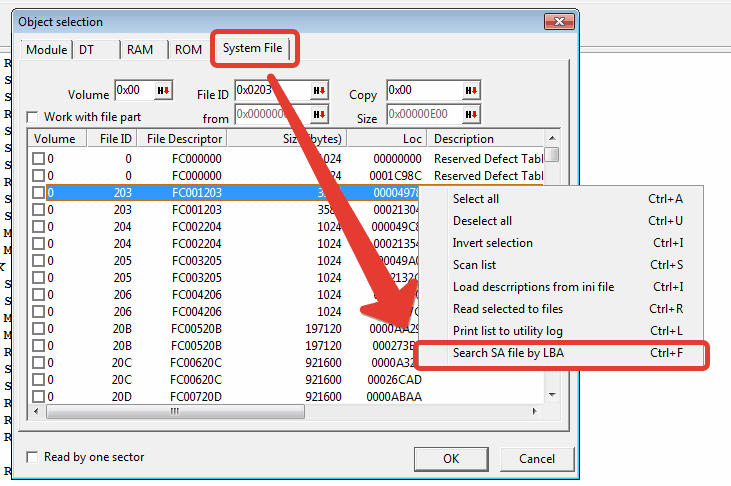
Task: Select the first FC004206 descriptor cell
Action: tap(196, 295)
